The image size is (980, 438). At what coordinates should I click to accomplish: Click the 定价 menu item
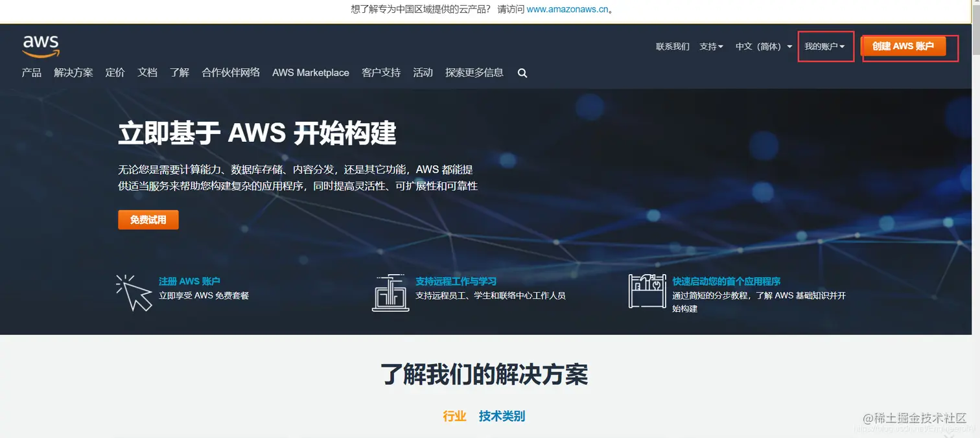pyautogui.click(x=115, y=73)
